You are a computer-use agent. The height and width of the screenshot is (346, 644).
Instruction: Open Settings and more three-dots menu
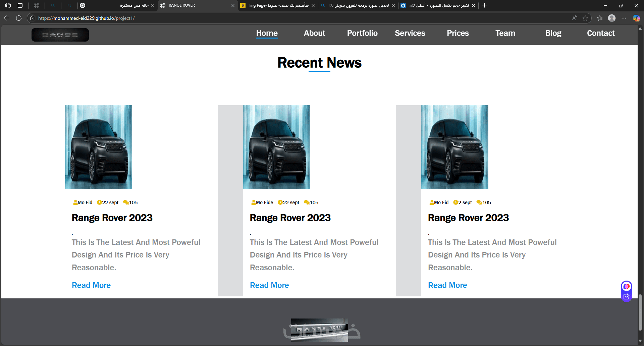click(x=624, y=18)
